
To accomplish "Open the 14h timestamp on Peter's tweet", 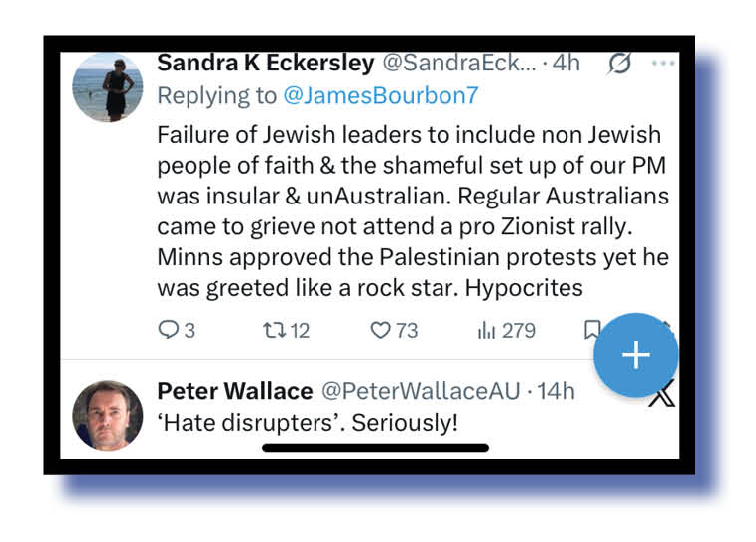I will pyautogui.click(x=554, y=391).
